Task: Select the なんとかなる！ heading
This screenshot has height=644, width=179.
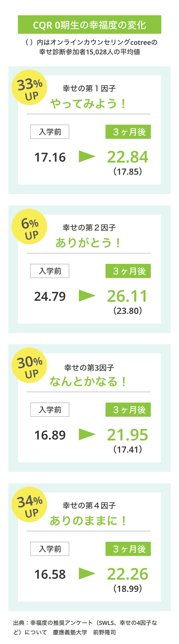Action: (89, 382)
